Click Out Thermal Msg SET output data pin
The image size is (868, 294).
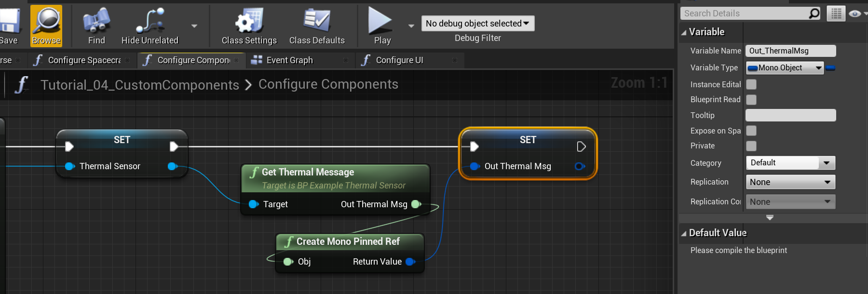tap(580, 166)
